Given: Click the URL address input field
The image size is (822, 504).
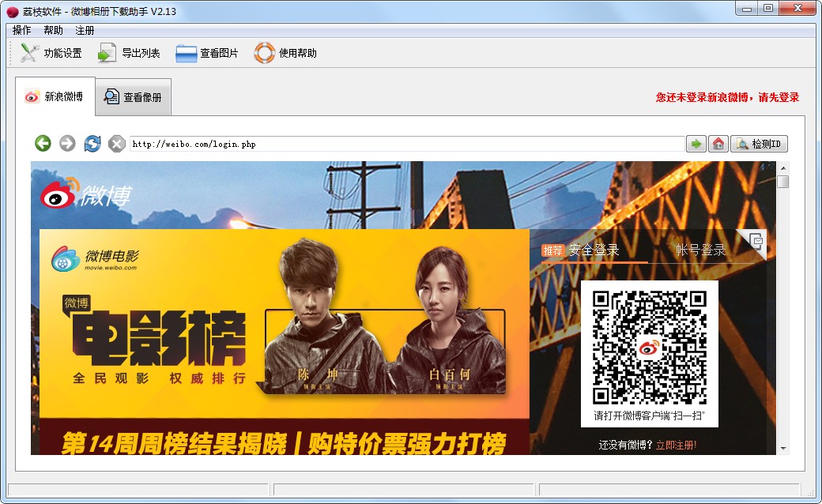Looking at the screenshot, I should (x=406, y=144).
